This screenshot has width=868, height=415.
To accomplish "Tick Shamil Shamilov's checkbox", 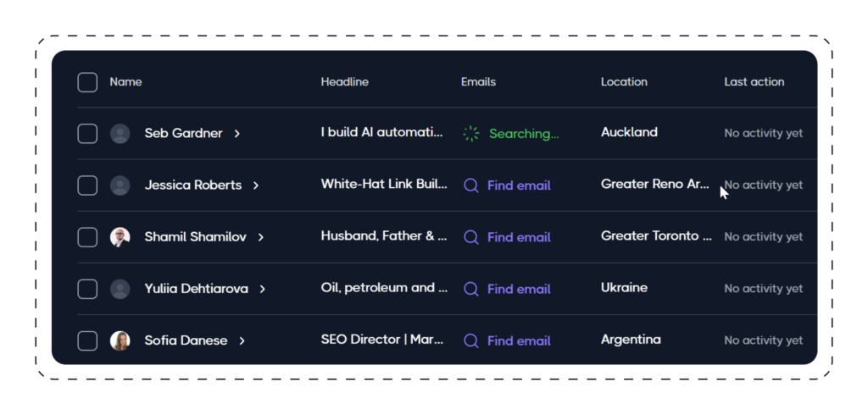I will (87, 237).
